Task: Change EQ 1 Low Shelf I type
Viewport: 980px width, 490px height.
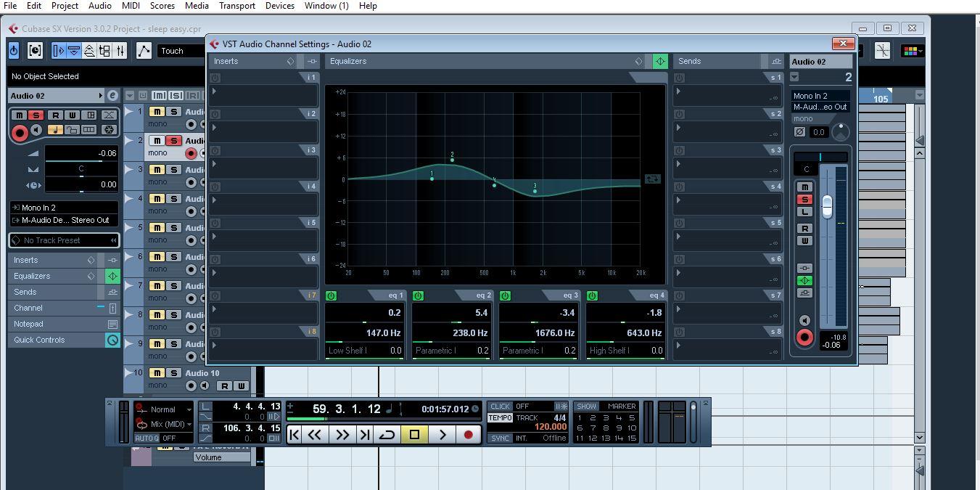Action: click(x=348, y=351)
